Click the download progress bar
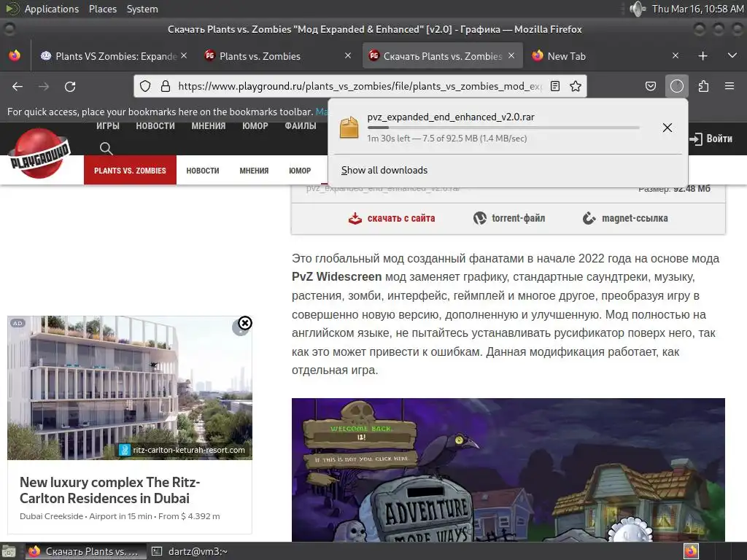The width and height of the screenshot is (747, 560). coord(503,128)
